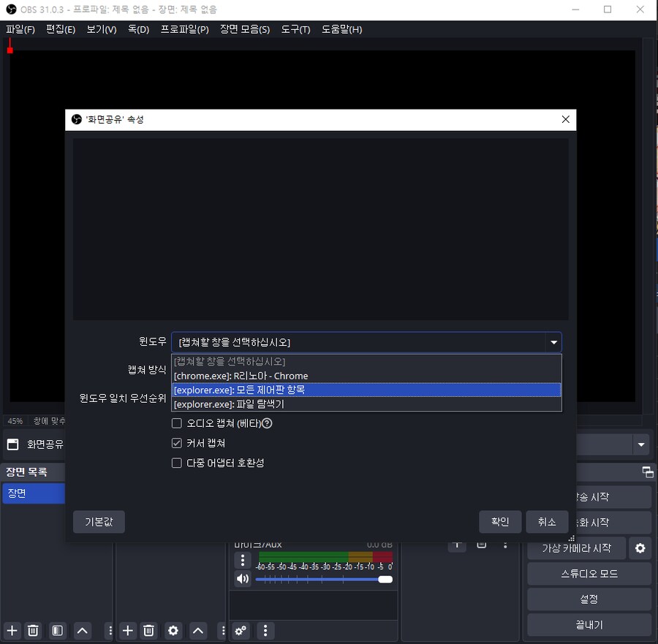This screenshot has width=658, height=644.
Task: Click the add scene plus icon
Action: [x=12, y=630]
